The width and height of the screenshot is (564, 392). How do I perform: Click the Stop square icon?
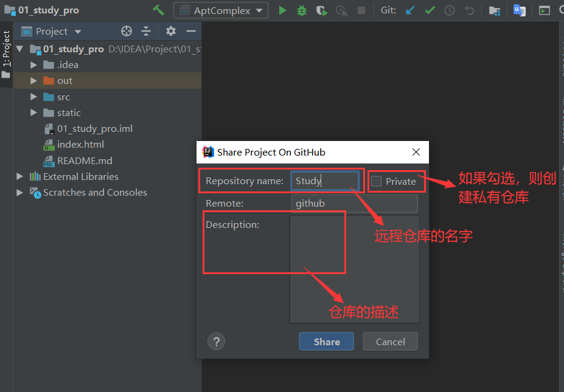click(x=361, y=10)
